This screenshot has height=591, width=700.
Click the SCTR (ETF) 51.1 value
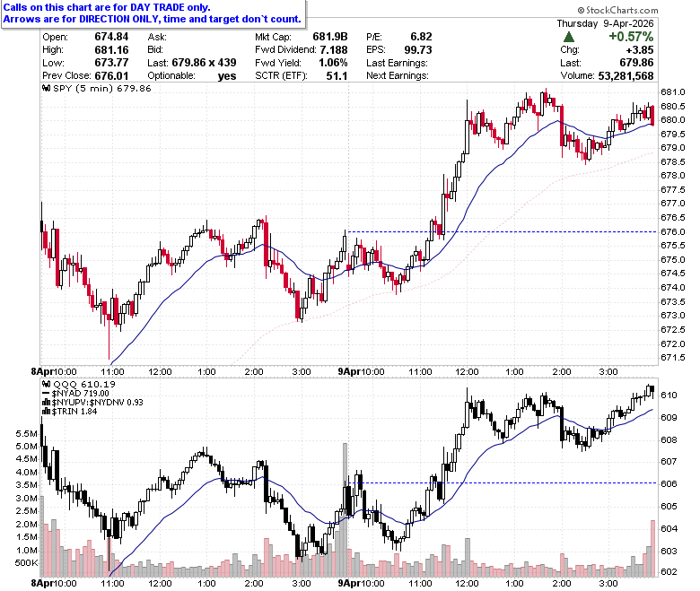337,76
